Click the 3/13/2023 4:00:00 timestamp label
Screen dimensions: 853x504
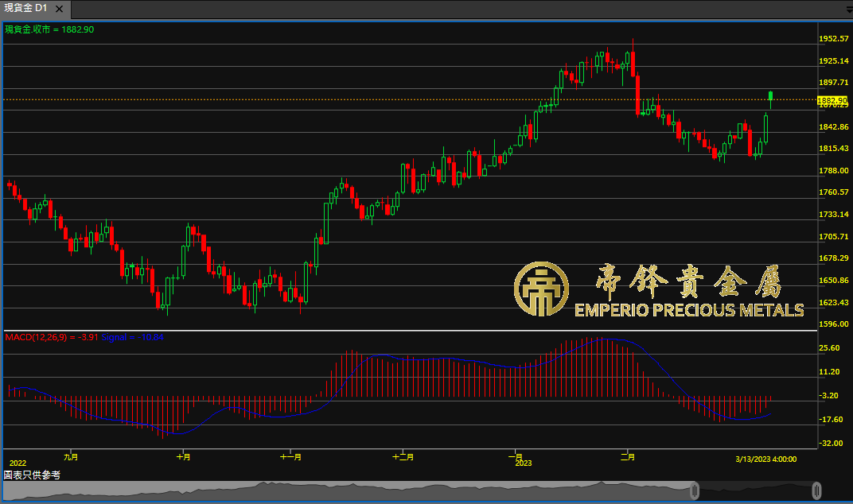(x=765, y=459)
